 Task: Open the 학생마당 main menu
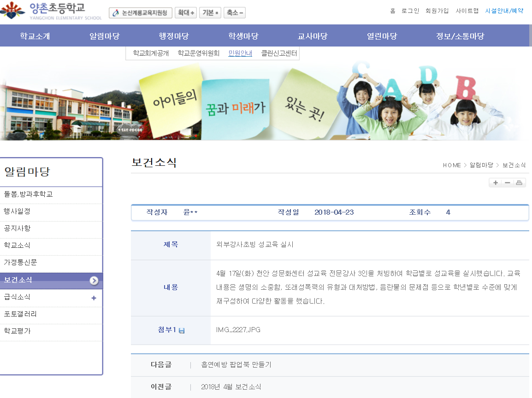(243, 36)
